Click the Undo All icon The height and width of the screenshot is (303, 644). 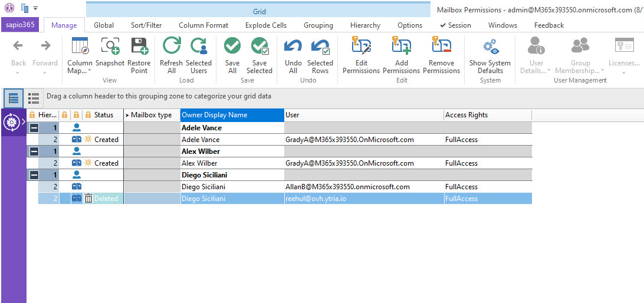tap(293, 47)
